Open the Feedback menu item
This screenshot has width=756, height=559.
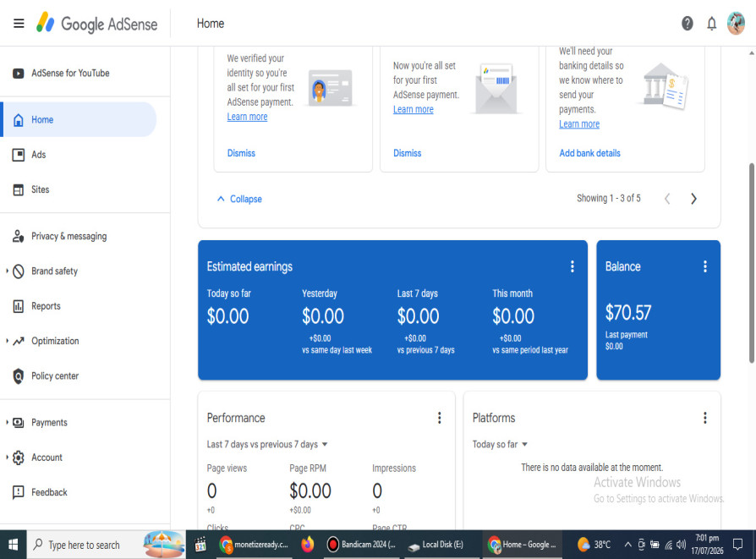point(78,492)
